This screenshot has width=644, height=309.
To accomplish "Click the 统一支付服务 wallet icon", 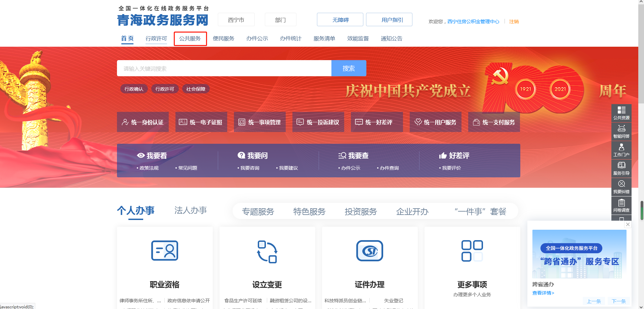I will (476, 122).
